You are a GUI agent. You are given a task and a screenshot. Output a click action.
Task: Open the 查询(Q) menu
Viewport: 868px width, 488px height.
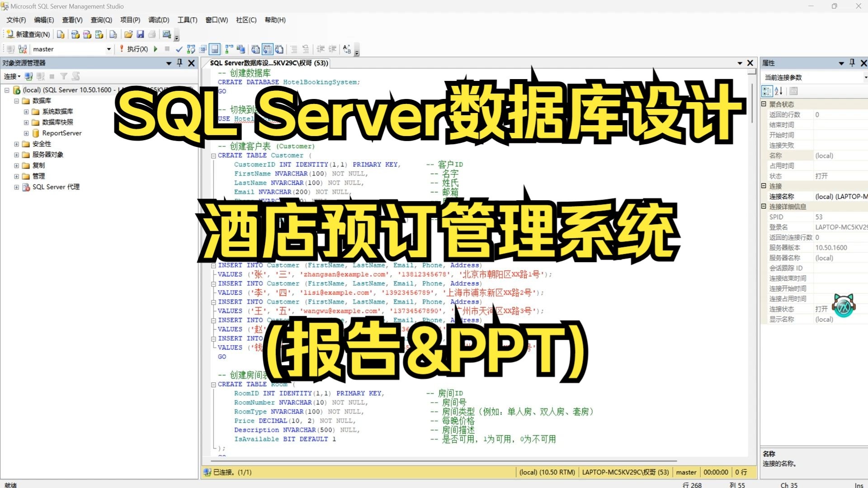[101, 20]
